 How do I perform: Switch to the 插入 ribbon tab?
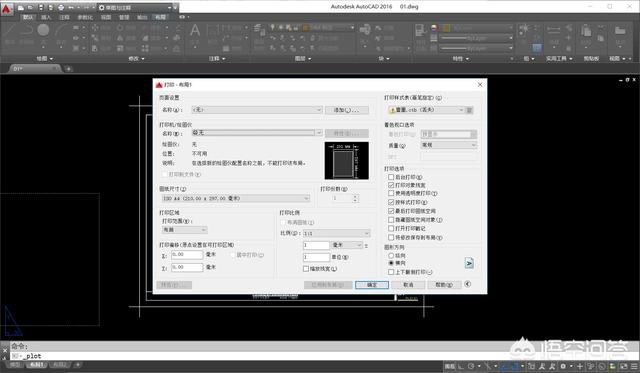point(46,17)
